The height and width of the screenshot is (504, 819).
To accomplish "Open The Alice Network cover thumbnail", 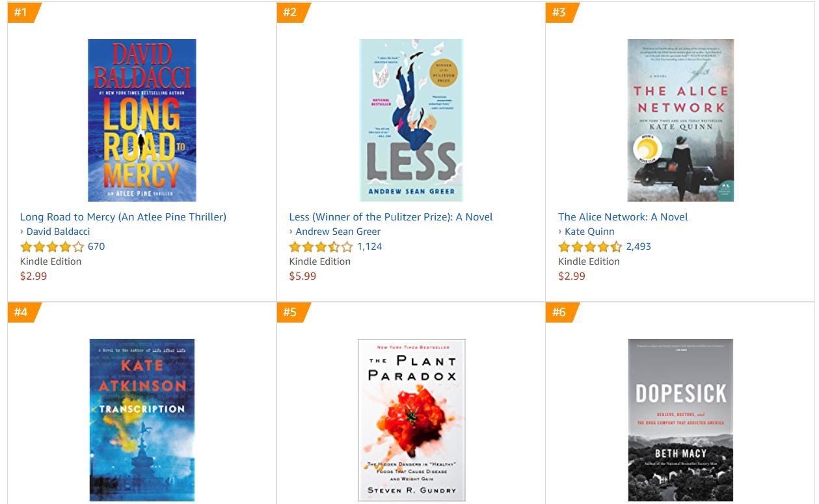I will pyautogui.click(x=680, y=120).
